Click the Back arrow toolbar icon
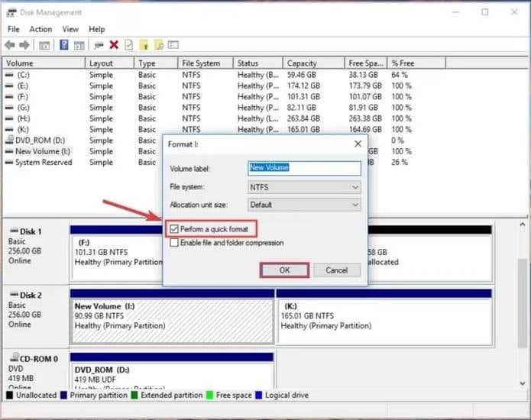This screenshot has width=531, height=420. (10, 45)
